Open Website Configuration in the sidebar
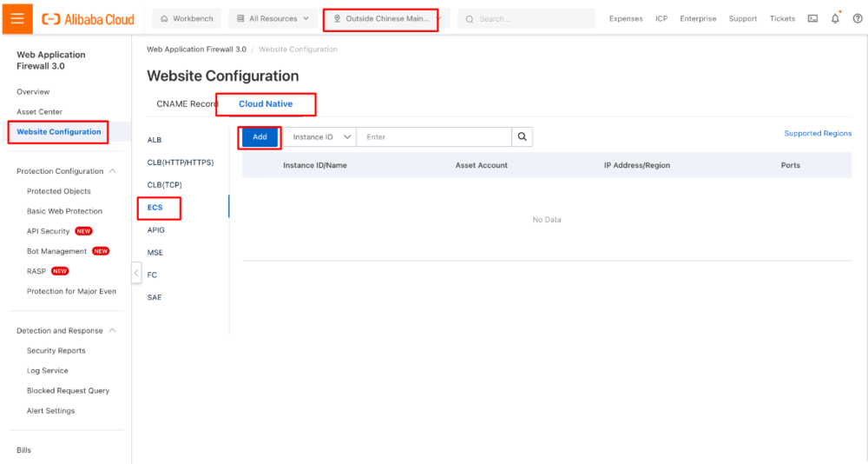Viewport: 868px width, 464px height. [59, 131]
